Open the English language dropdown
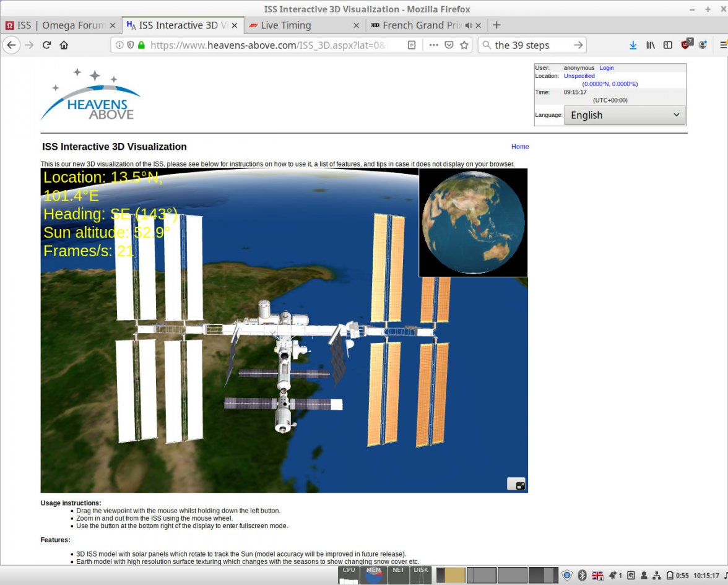Viewport: 728px width, 585px height. (625, 115)
